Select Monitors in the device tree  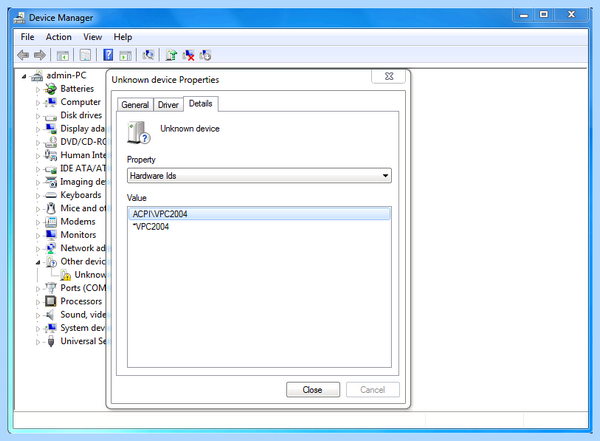coord(78,235)
